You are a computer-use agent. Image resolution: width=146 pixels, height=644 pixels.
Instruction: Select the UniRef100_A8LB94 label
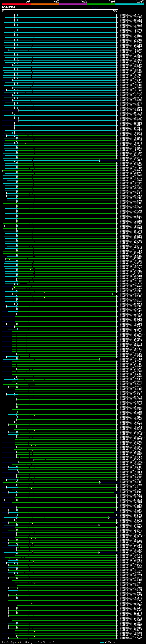(131, 324)
